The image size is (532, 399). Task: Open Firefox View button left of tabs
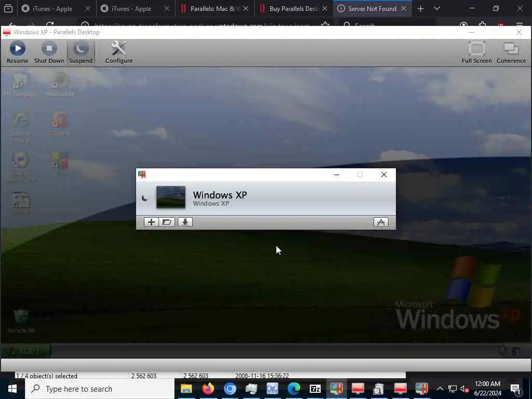point(8,8)
